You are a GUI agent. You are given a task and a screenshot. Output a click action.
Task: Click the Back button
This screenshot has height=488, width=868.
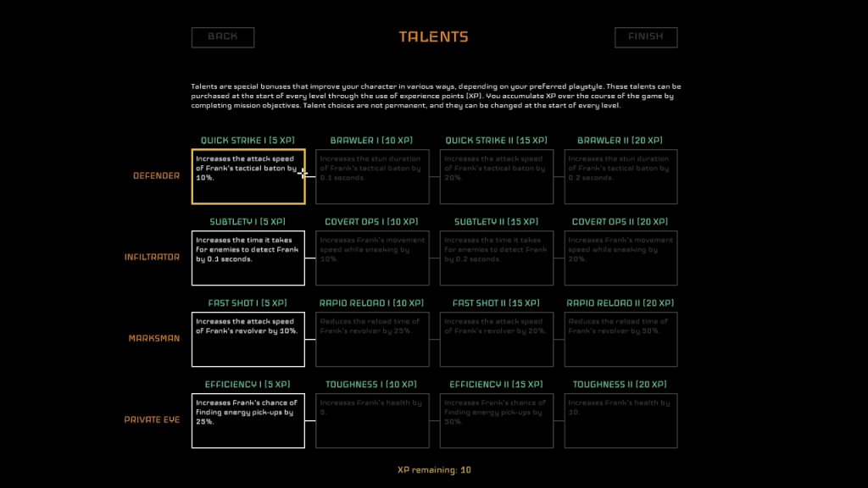pos(223,37)
